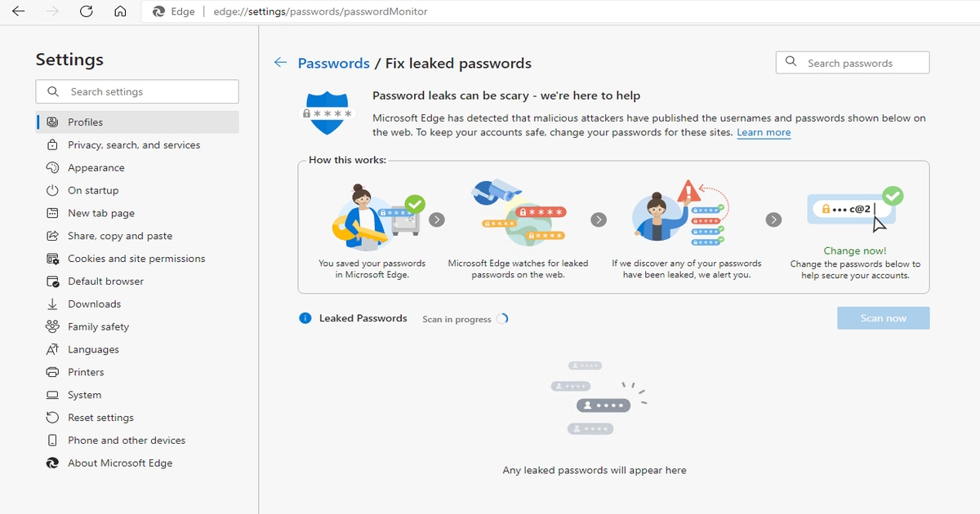Open the Learn more link
This screenshot has height=514, width=980.
click(763, 132)
